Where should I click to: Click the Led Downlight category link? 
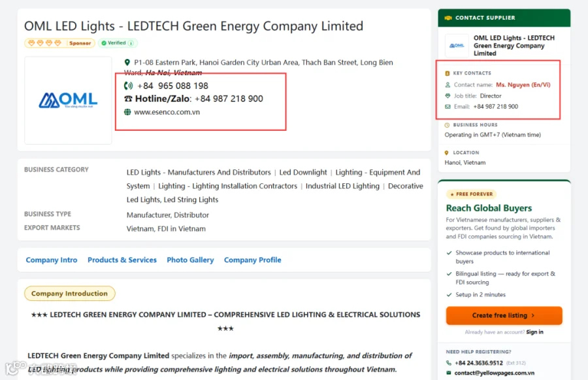[303, 173]
